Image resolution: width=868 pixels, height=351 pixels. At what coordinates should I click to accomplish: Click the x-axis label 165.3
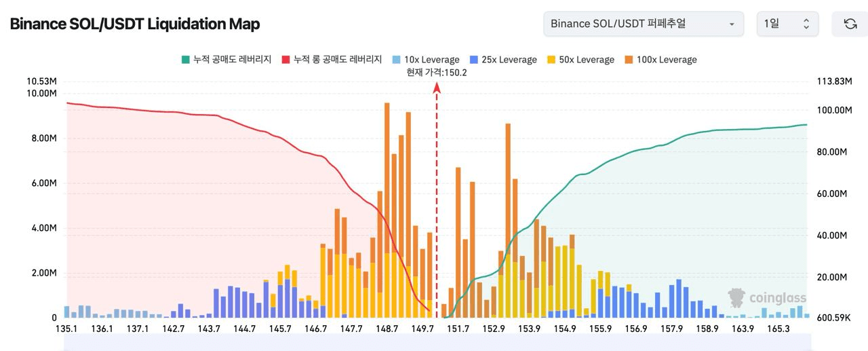coord(778,329)
